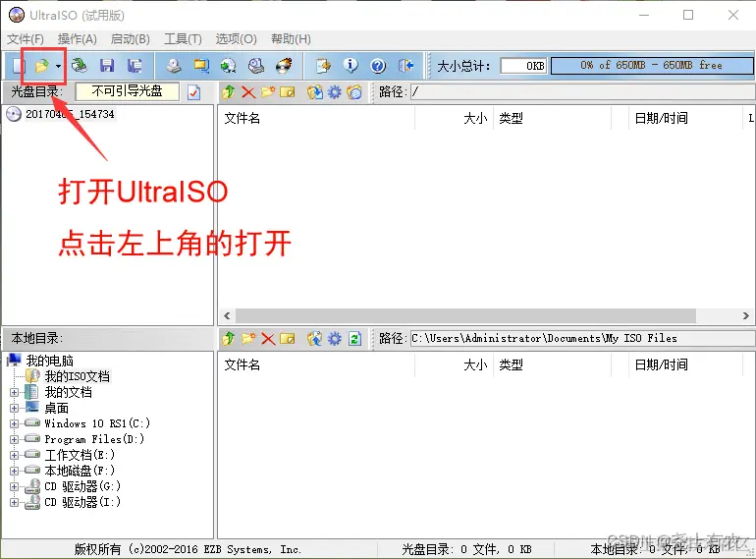The image size is (756, 559).
Task: Click 文件名 column header in local file list
Action: coord(316,365)
